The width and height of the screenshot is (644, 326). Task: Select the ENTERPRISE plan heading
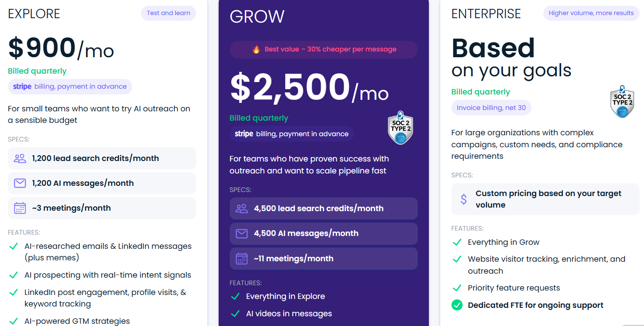point(486,14)
